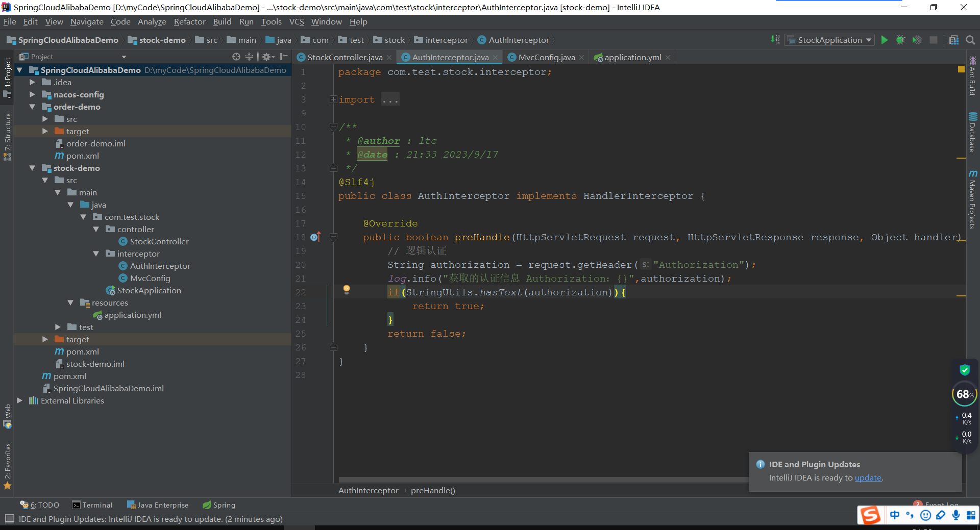
Task: Click the Sogou emoji smiley icon
Action: point(925,515)
